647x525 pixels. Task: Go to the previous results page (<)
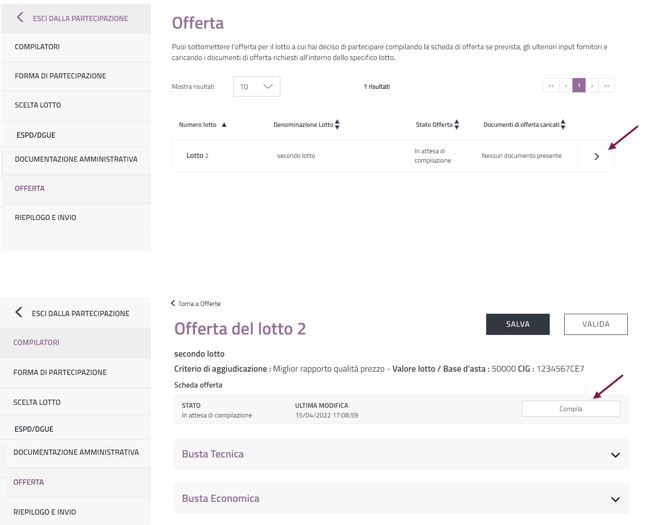point(564,87)
